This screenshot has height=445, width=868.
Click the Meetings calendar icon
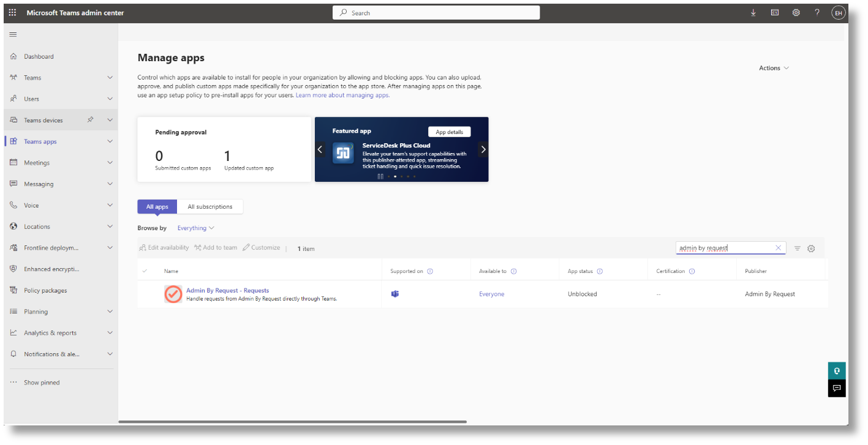click(13, 163)
